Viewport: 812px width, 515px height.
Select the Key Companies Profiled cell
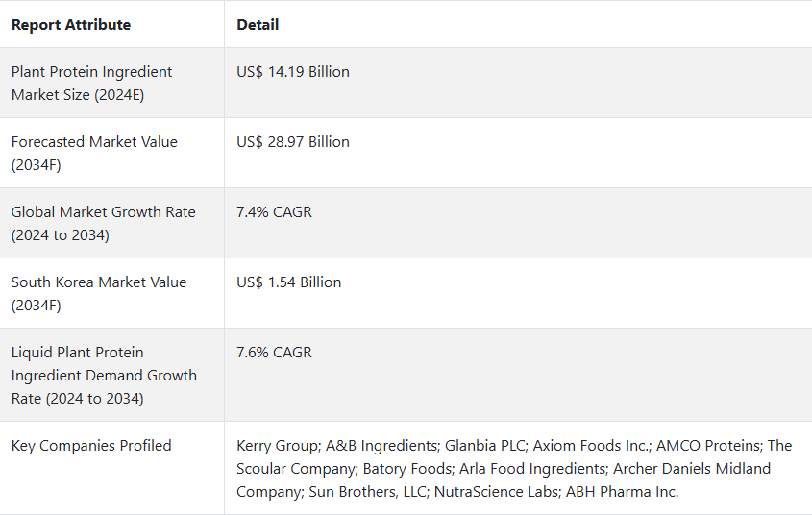tap(91, 446)
